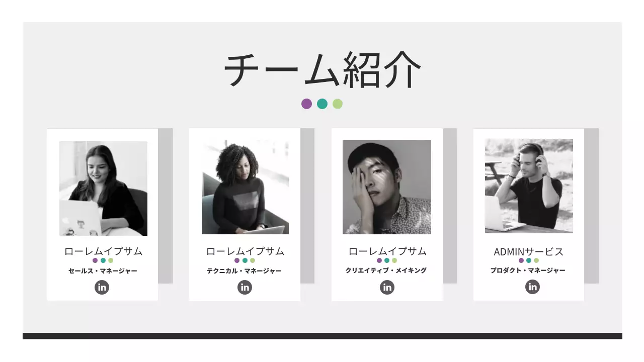
Task: Click the LinkedIn icon under セールス・マネージャー
Action: tap(102, 288)
